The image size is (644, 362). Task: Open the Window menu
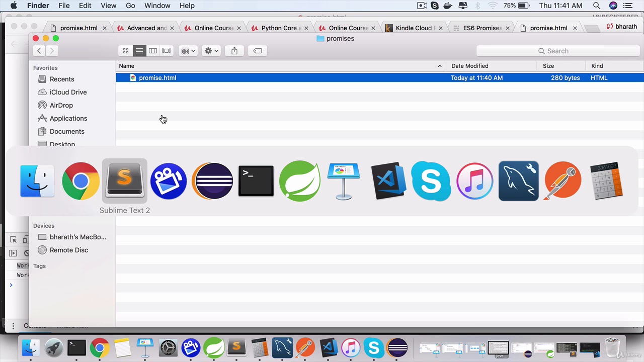pos(157,6)
